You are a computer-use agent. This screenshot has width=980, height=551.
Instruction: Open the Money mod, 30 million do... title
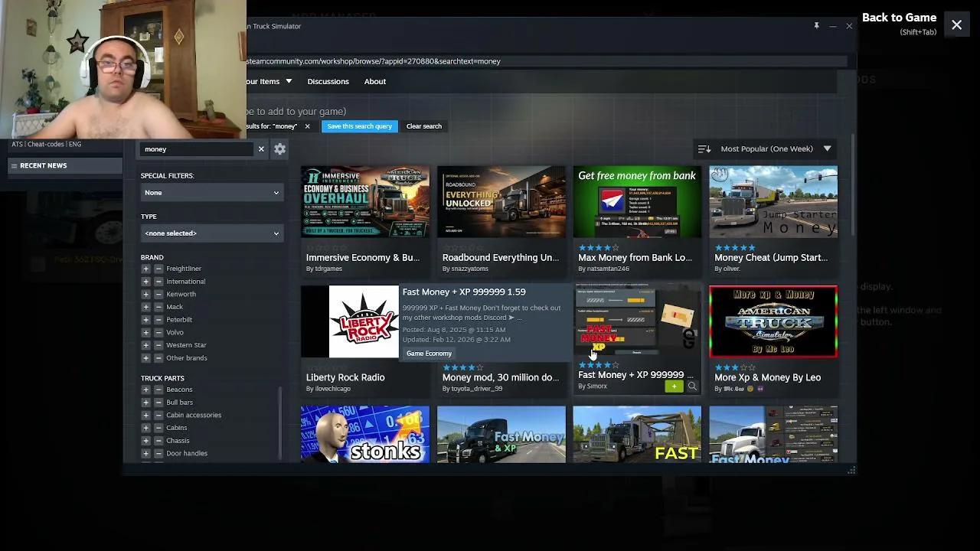point(501,377)
